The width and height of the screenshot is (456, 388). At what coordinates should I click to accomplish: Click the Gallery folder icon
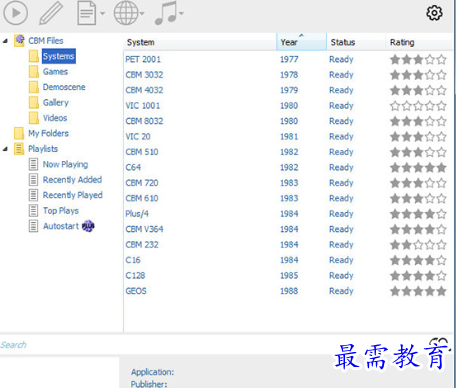point(34,102)
